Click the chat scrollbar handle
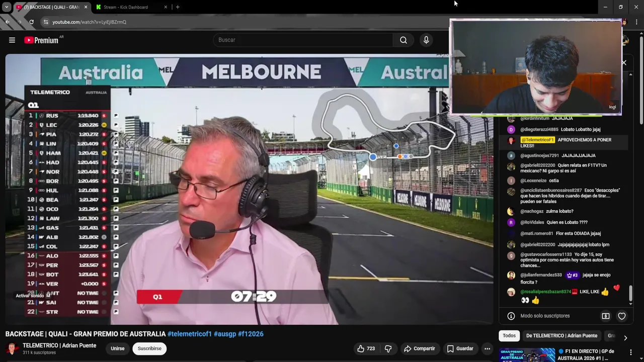Screen dimensions: 644x362 [x=630, y=293]
